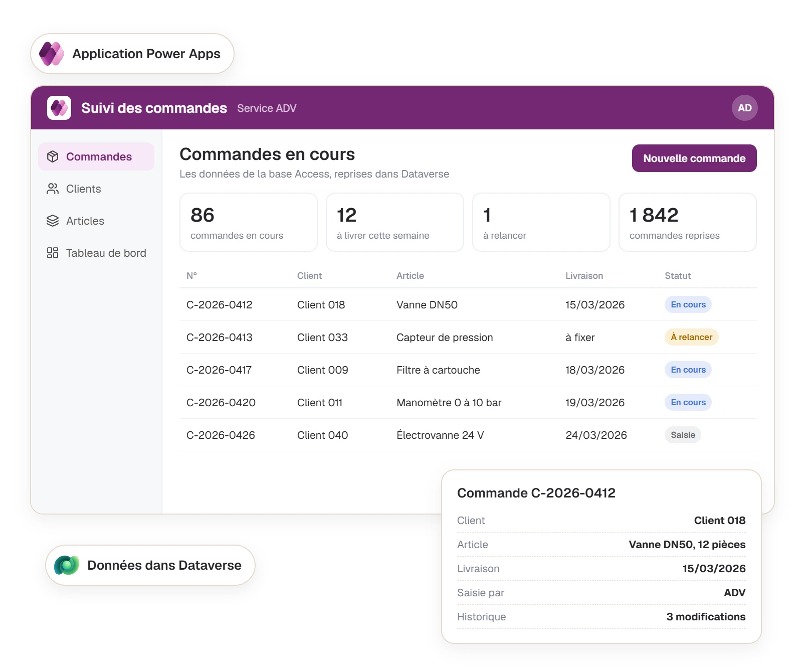Sort by the Statut column header
The height and width of the screenshot is (672, 805).
pos(678,276)
